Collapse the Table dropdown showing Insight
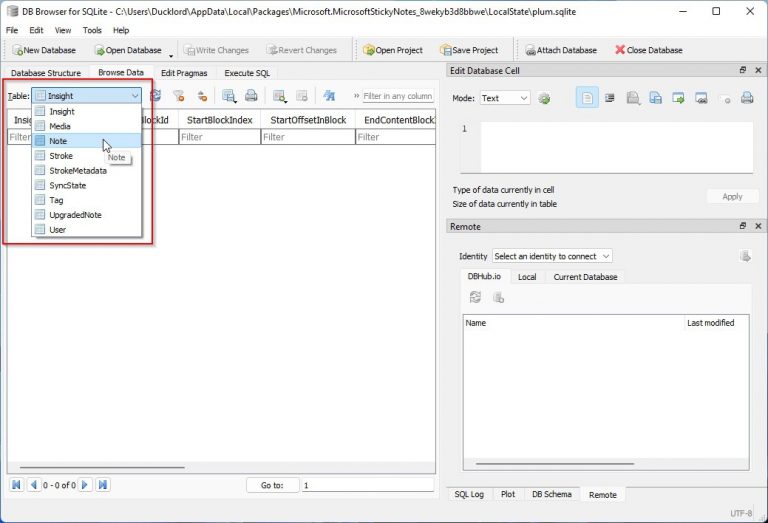768x523 pixels. tap(87, 96)
